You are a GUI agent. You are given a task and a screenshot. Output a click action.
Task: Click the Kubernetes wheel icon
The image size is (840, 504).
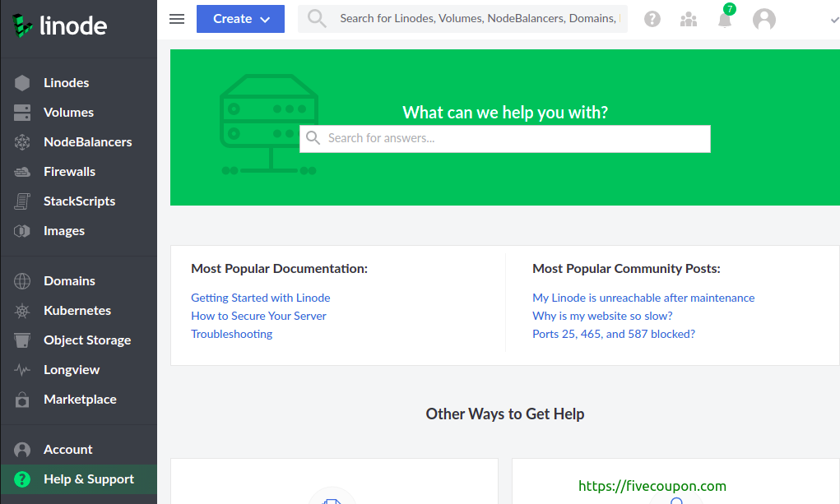22,311
